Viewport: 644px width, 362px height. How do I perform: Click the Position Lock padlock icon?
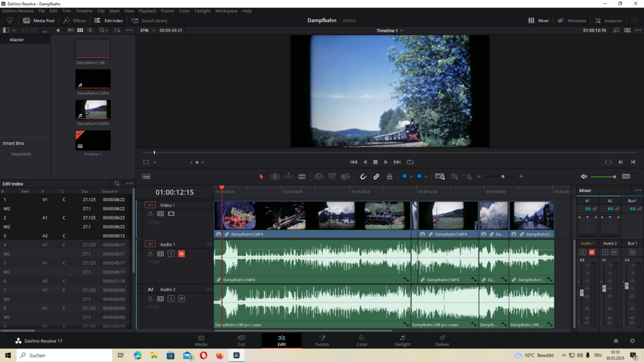pos(389,176)
